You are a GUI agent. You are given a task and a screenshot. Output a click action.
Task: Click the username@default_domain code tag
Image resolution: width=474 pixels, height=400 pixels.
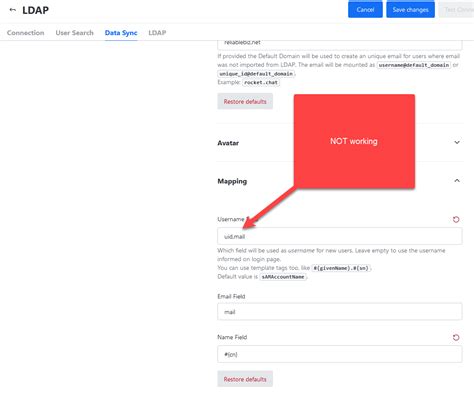click(414, 65)
